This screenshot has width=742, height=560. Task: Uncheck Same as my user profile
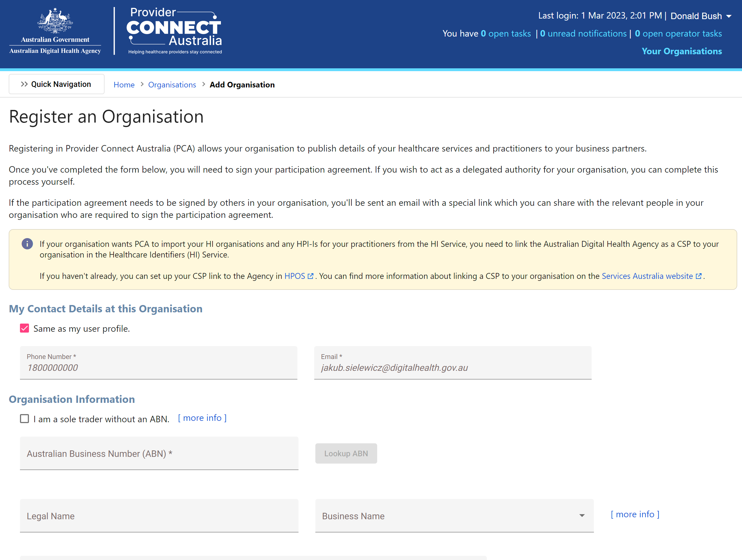(x=24, y=328)
